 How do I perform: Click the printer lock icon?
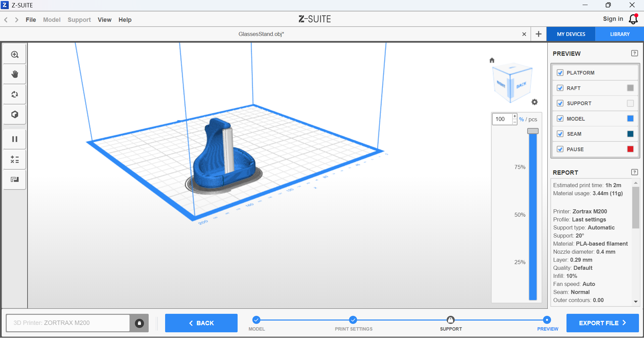coord(139,323)
